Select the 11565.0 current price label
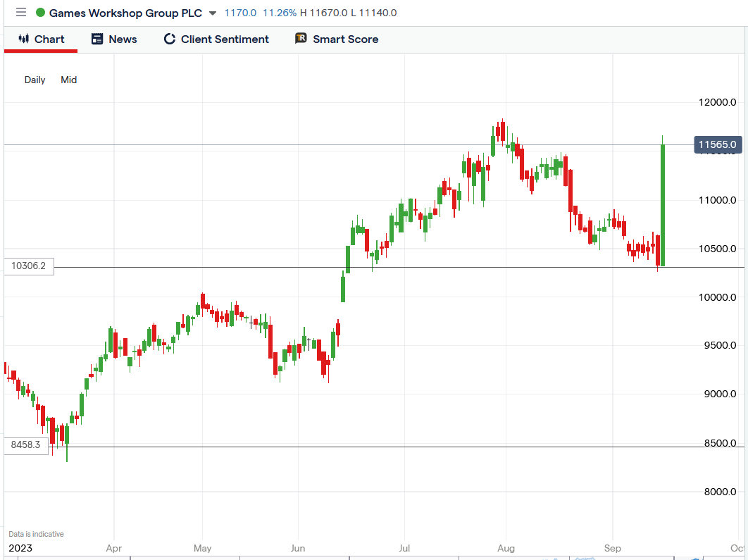The image size is (748, 560). tap(718, 144)
